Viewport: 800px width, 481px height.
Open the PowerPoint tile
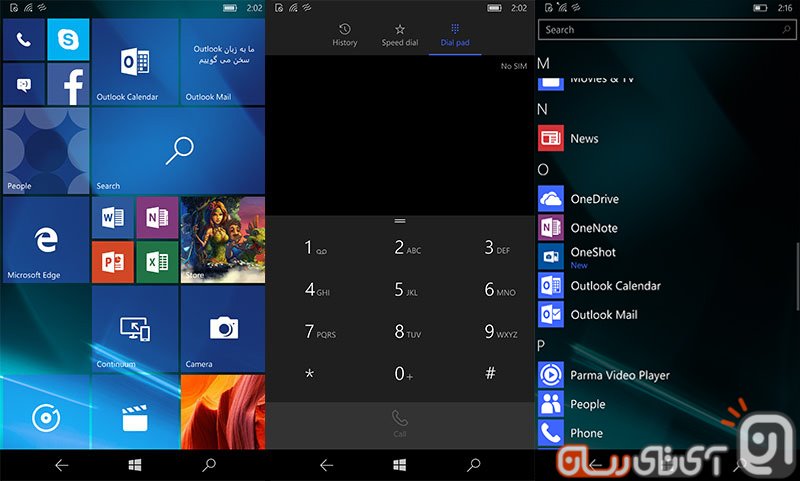[112, 261]
